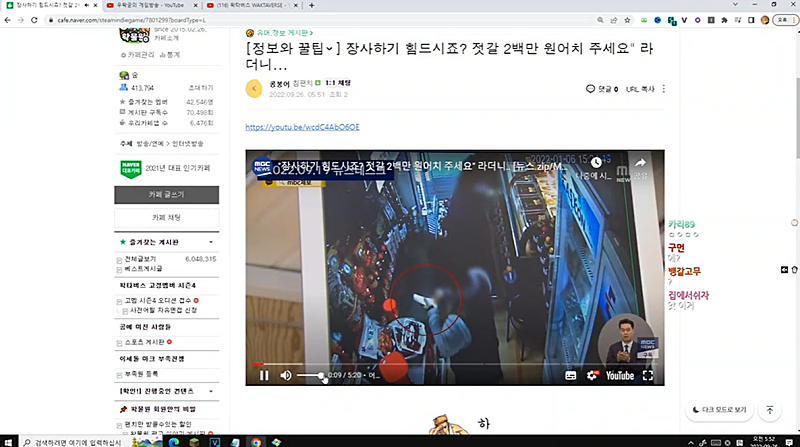The height and width of the screenshot is (447, 800).
Task: Open Chrome in taskbar
Action: pyautogui.click(x=256, y=442)
